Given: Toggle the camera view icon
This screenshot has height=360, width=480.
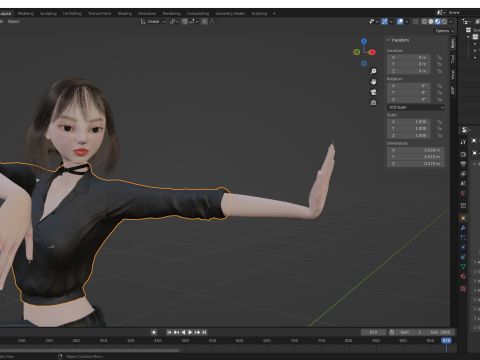Looking at the screenshot, I should pyautogui.click(x=374, y=92).
